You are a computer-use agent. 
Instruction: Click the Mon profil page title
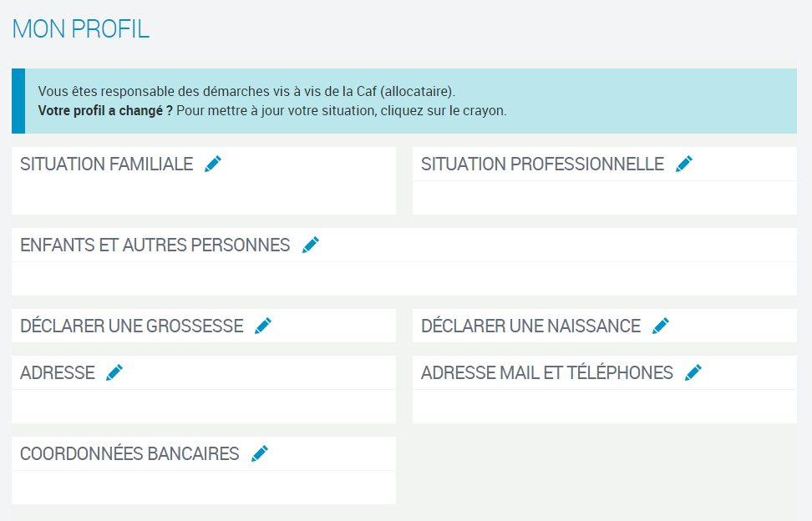[80, 29]
